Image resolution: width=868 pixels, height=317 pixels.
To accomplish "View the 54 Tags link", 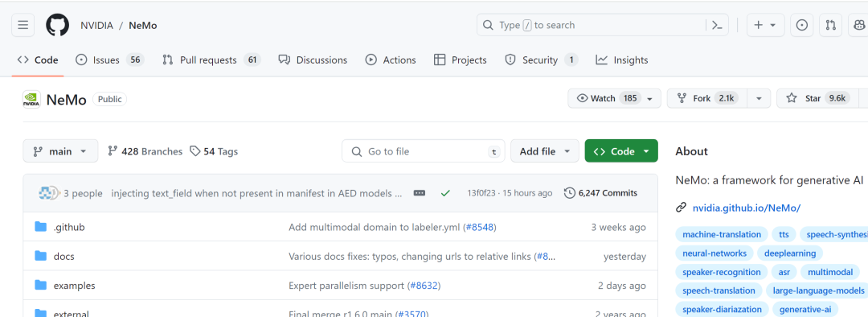I will tap(214, 151).
